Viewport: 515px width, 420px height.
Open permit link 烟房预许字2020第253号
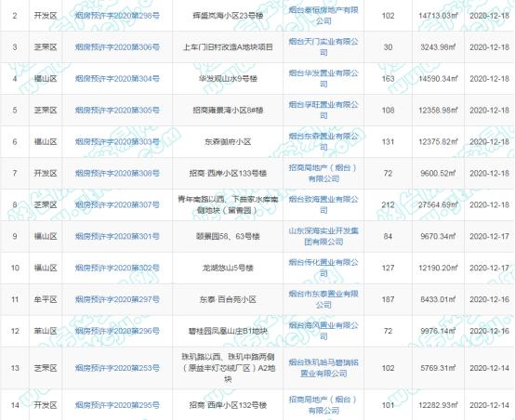click(x=117, y=368)
